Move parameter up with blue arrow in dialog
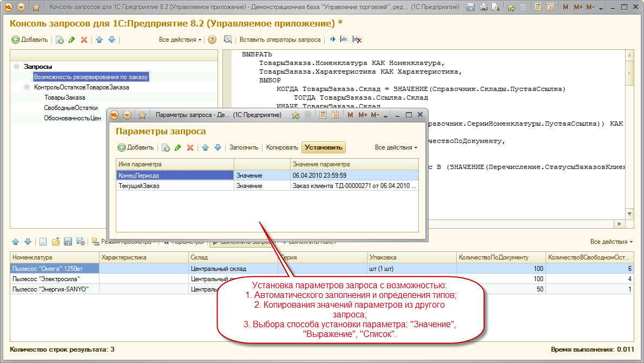The width and height of the screenshot is (644, 363). tap(206, 147)
